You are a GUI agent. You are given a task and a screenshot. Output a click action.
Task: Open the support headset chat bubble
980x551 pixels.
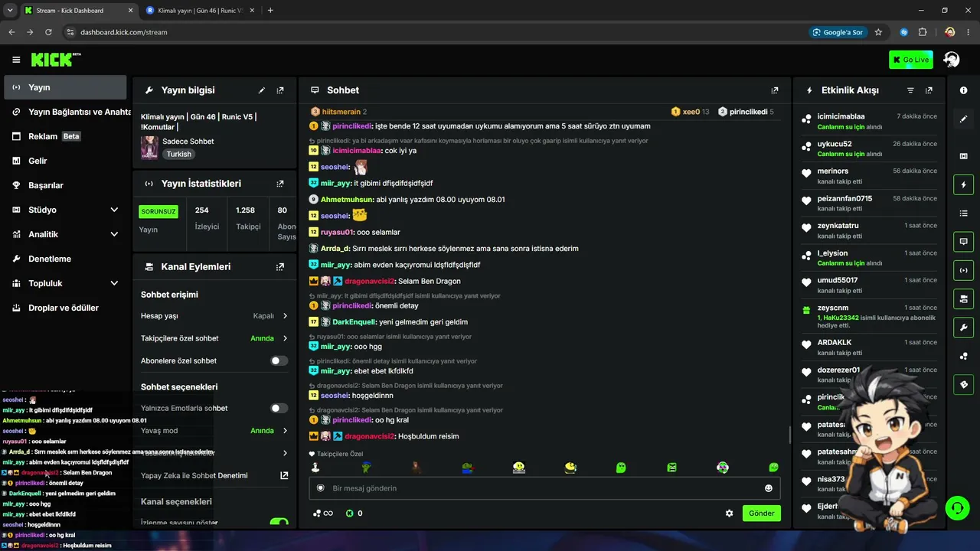[956, 507]
